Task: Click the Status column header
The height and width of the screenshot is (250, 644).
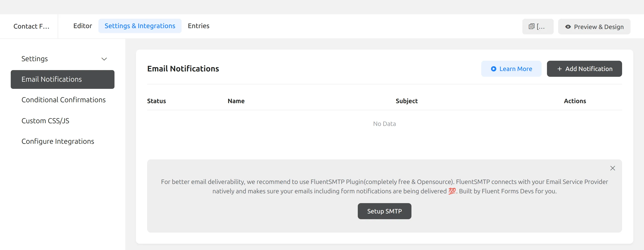Action: [x=157, y=101]
